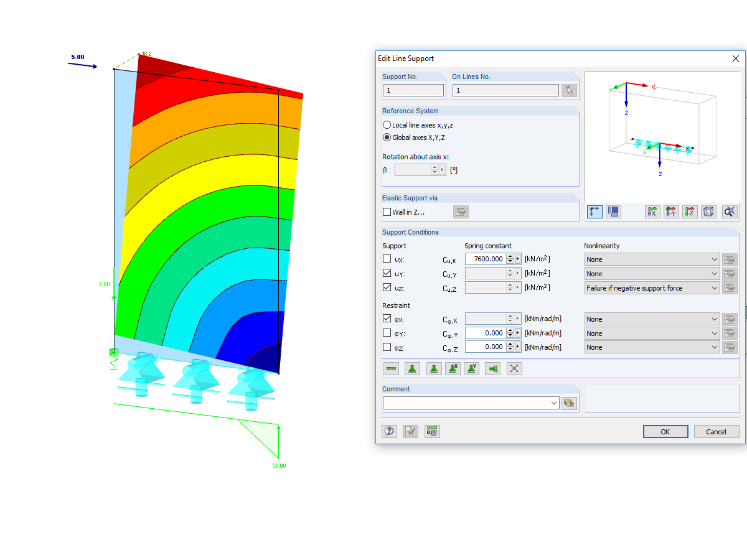Open the Nonlinearity dropdown for ux
Image resolution: width=747 pixels, height=560 pixels.
716,259
